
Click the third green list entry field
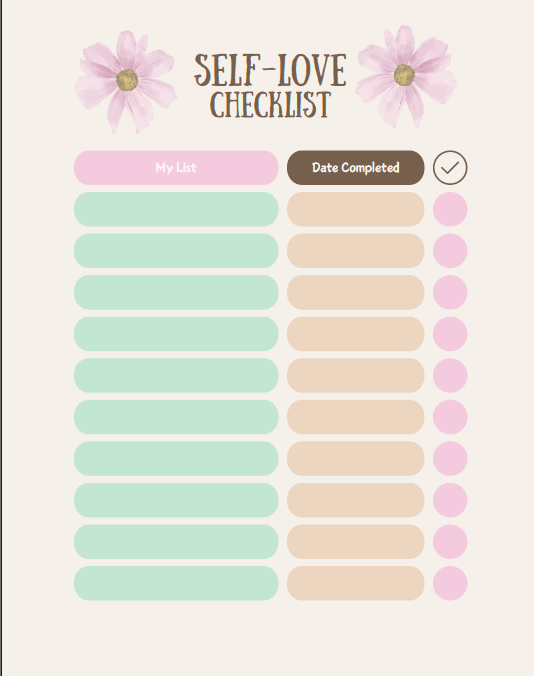click(x=176, y=292)
